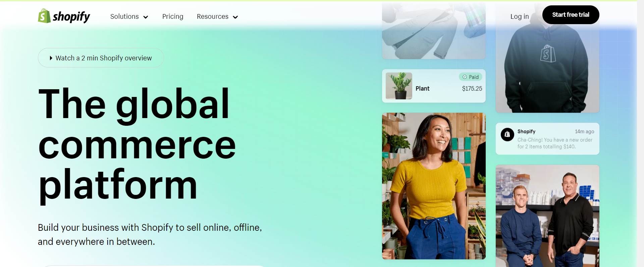The image size is (644, 267).
Task: Click the Build your business subtitle text
Action: tap(150, 234)
